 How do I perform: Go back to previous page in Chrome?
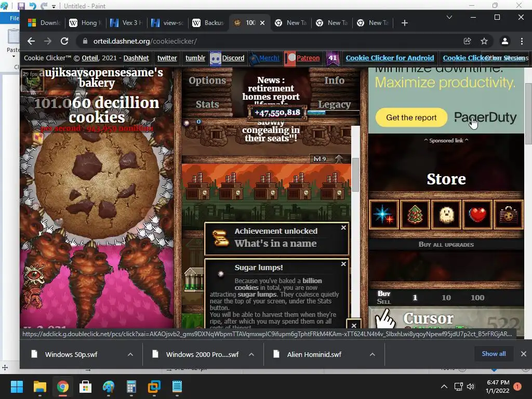pyautogui.click(x=31, y=42)
